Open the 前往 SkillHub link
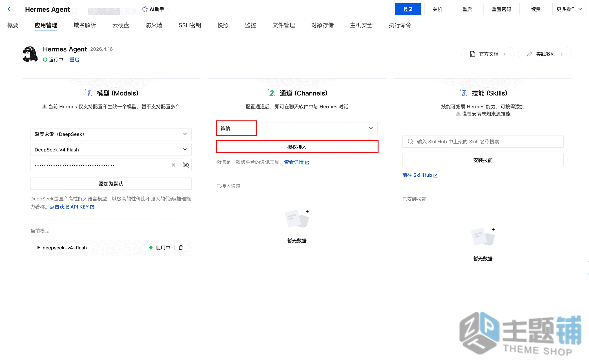 (420, 175)
